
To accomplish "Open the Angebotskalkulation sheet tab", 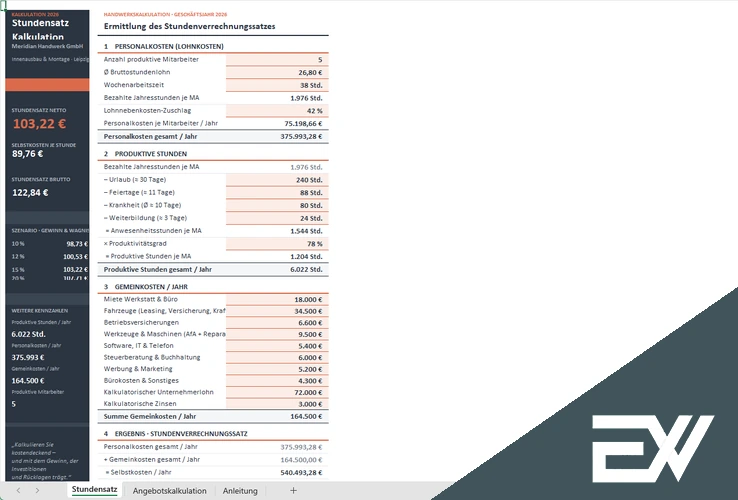I will [169, 491].
